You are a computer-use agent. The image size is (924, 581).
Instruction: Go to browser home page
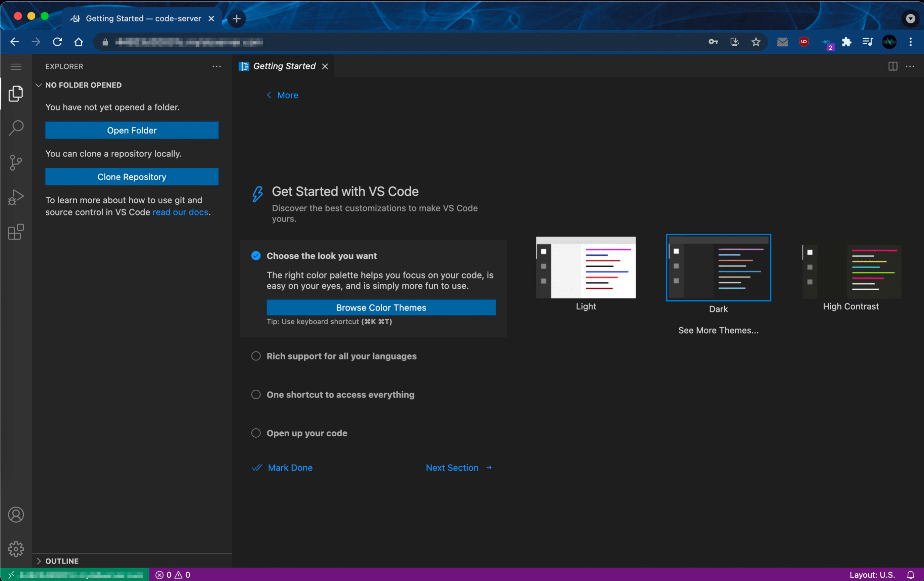click(x=79, y=42)
